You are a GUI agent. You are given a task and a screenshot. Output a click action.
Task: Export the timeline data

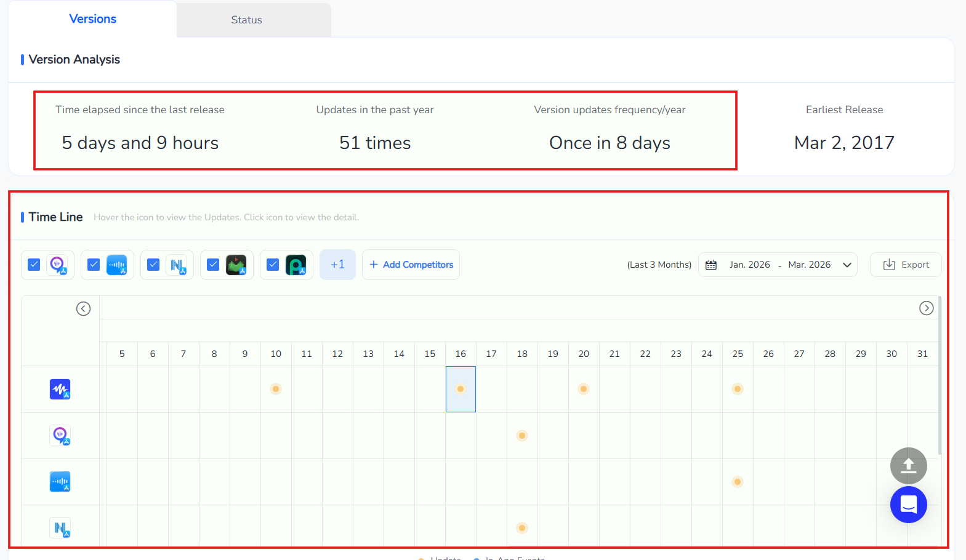[x=906, y=265]
